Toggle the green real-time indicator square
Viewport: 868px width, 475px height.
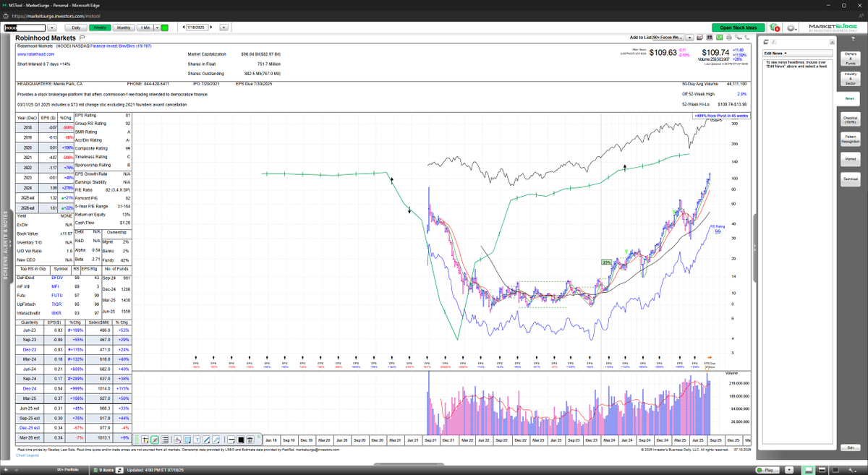coord(164,27)
